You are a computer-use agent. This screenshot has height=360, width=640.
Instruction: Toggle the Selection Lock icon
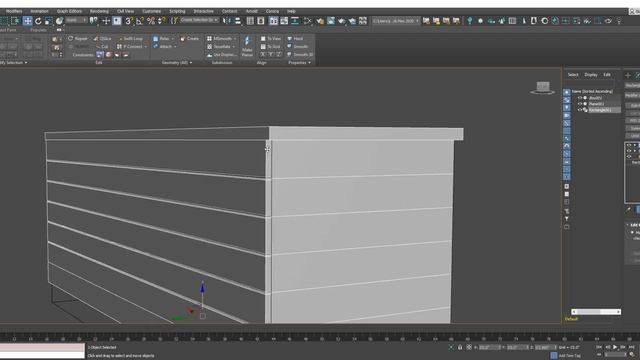460,347
